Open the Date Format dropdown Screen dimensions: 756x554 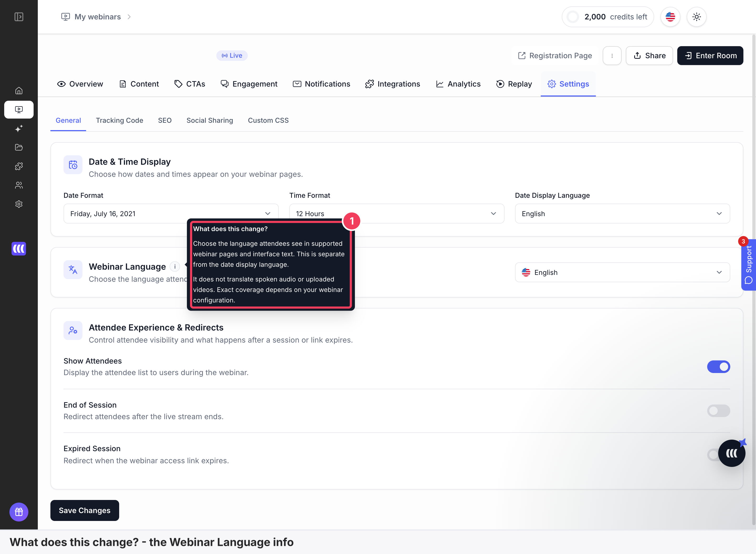pyautogui.click(x=171, y=214)
